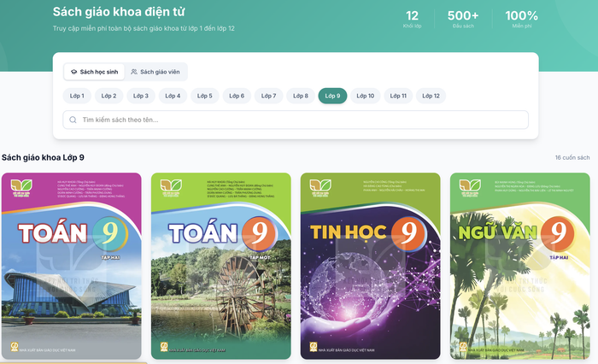Show books for Lớp 5
This screenshot has width=598, height=364.
tap(205, 96)
